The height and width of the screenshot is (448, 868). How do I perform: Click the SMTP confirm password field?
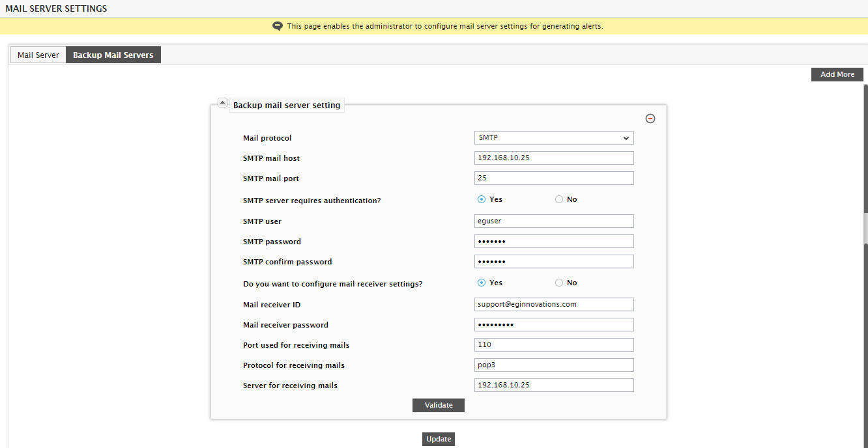point(554,262)
